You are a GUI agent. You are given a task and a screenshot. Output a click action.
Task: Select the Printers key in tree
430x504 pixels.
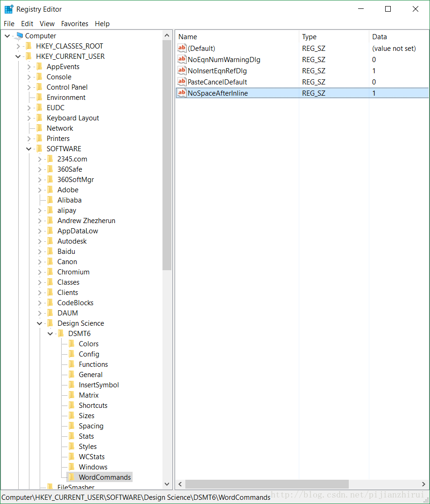(58, 138)
